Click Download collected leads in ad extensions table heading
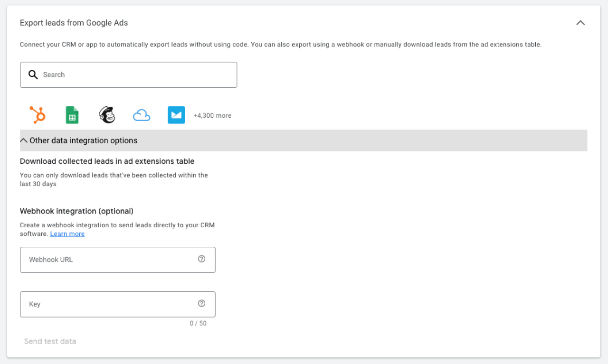Image resolution: width=608 pixels, height=364 pixels. coord(107,161)
